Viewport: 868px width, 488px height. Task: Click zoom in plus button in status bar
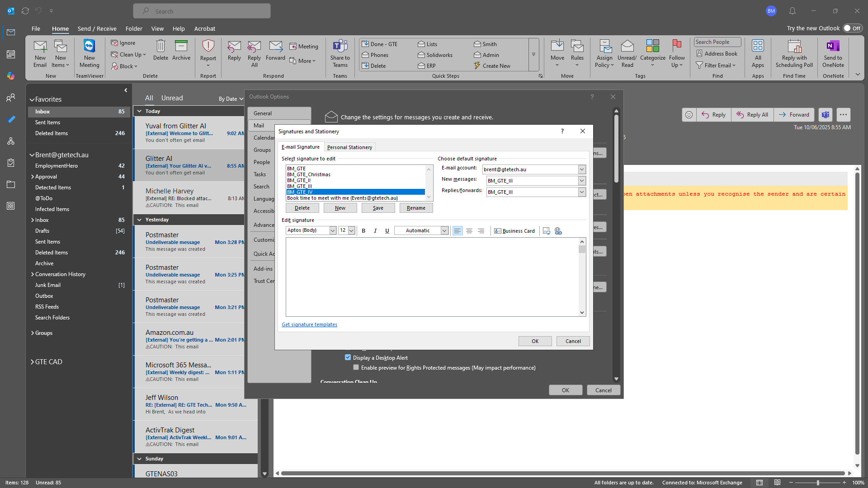click(844, 483)
